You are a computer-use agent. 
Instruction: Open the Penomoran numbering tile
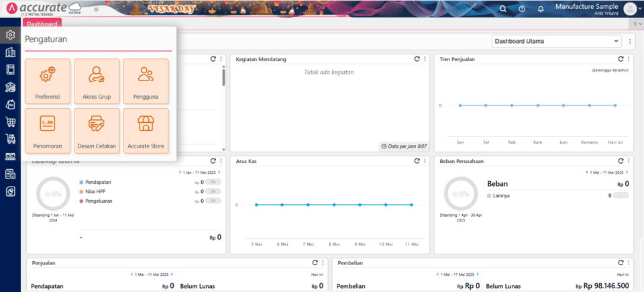coord(48,130)
